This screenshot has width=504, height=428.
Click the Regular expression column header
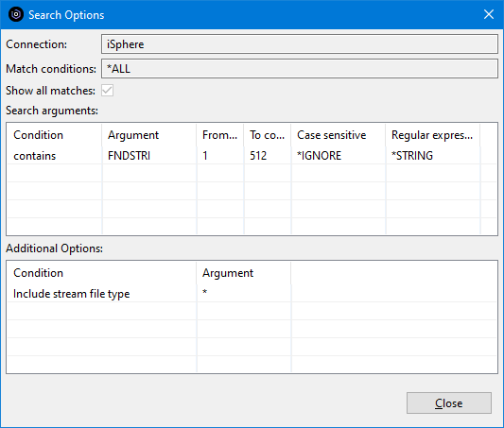point(432,135)
